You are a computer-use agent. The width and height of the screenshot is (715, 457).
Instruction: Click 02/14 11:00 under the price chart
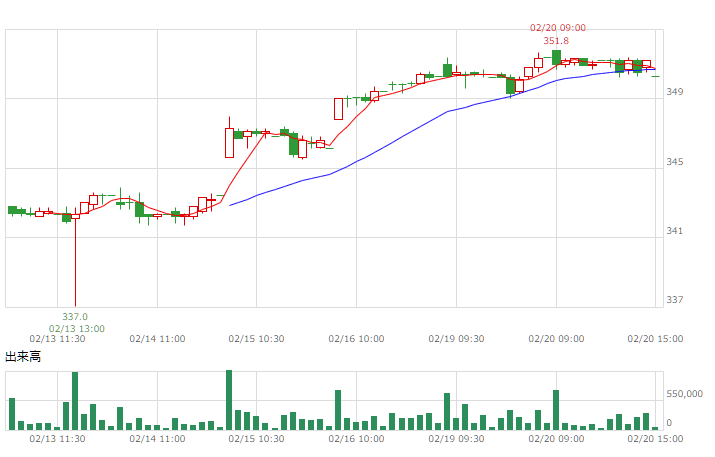[157, 339]
